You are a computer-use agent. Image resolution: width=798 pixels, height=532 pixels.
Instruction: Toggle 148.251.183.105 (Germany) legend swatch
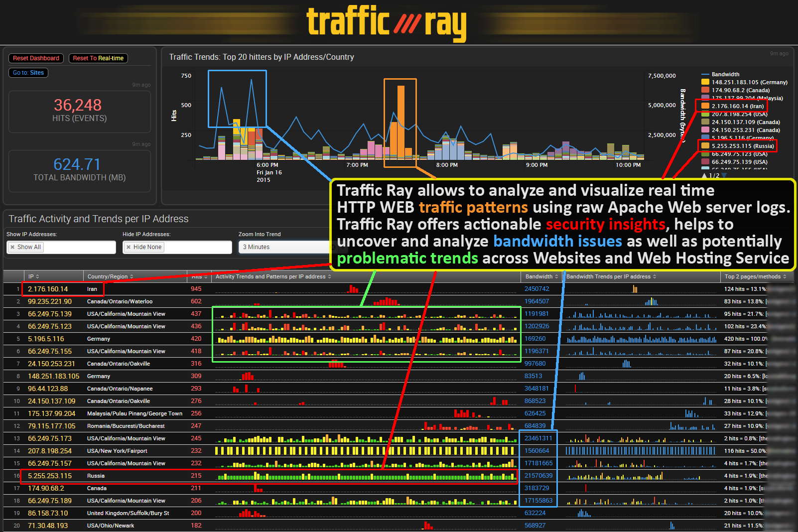tap(705, 82)
